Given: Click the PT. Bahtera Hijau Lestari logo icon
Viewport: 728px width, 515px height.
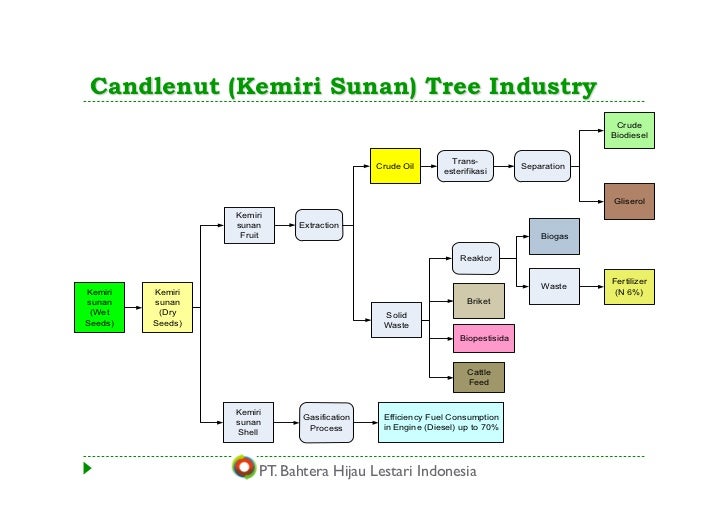Looking at the screenshot, I should coord(244,467).
